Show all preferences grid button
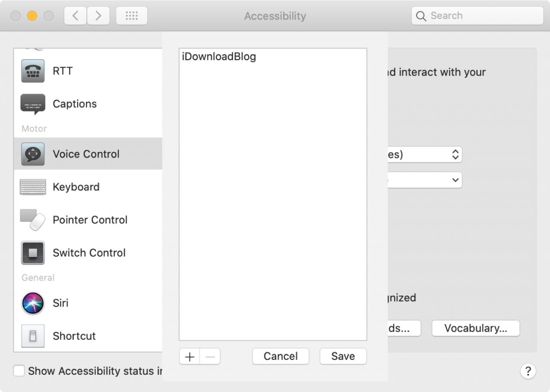550x392 pixels. 131,16
